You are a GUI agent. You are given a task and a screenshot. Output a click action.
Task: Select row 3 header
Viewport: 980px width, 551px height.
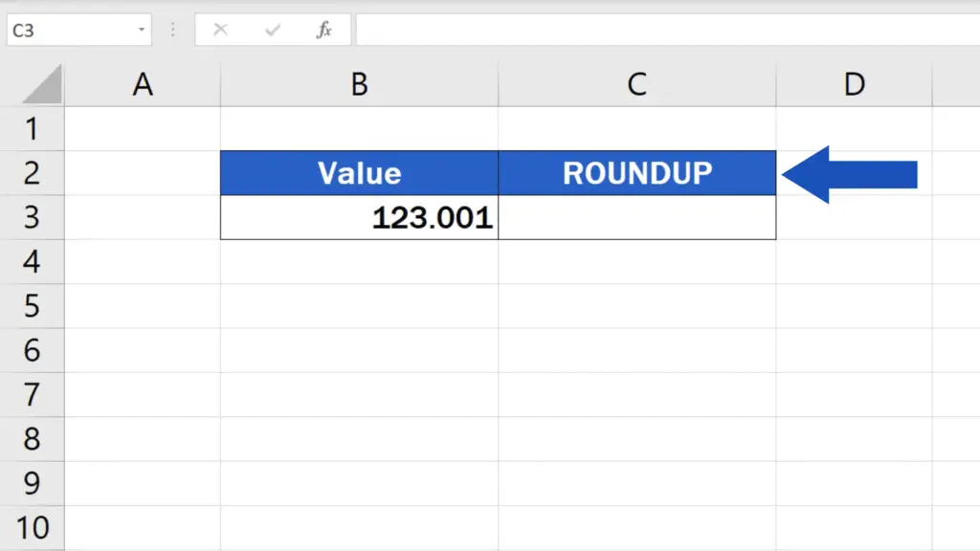coord(32,217)
